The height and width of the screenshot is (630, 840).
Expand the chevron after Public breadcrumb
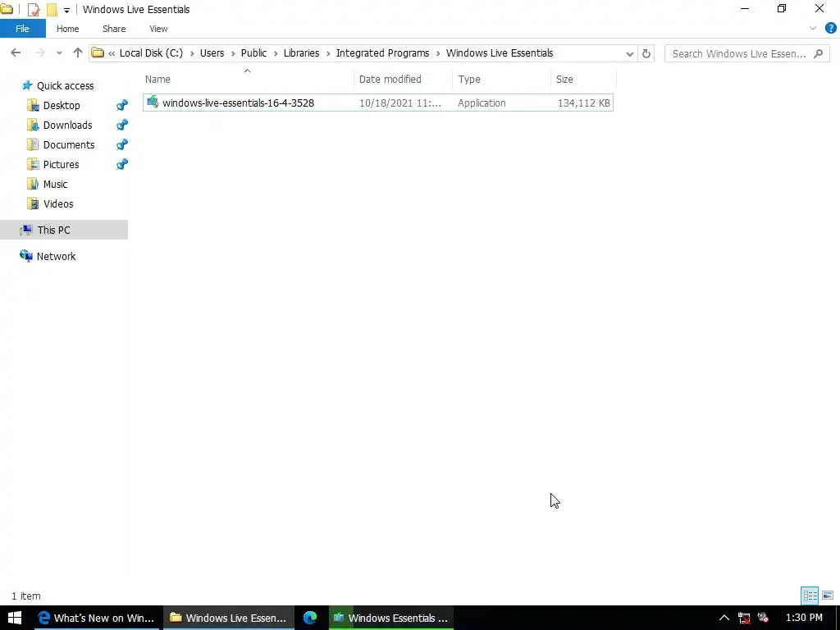click(276, 53)
